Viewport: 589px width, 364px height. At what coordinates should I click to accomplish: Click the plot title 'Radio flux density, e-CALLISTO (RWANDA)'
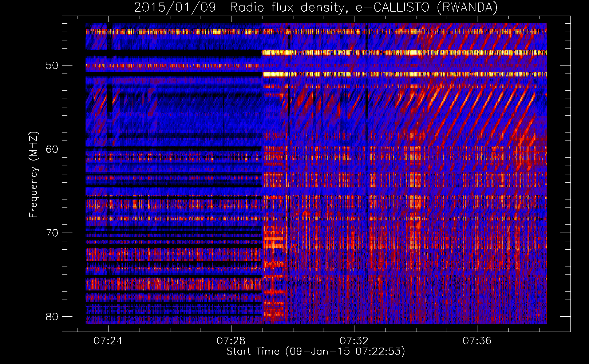(364, 7)
